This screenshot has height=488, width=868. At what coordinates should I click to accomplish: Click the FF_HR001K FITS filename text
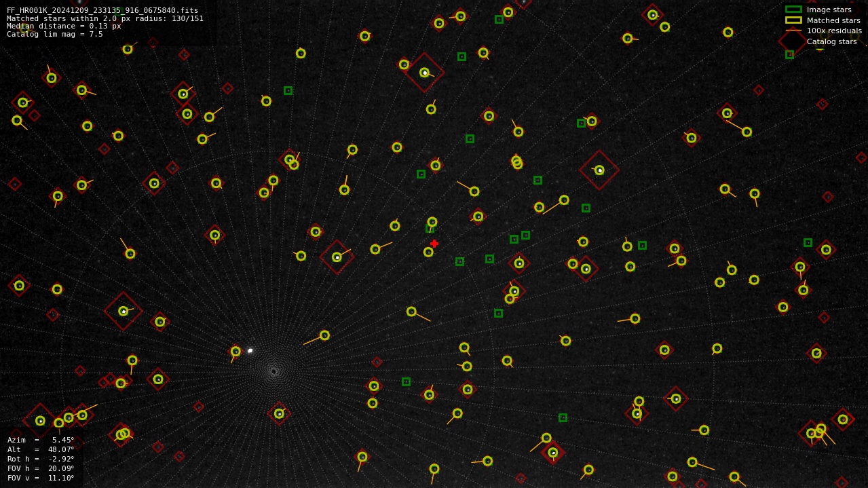click(102, 11)
